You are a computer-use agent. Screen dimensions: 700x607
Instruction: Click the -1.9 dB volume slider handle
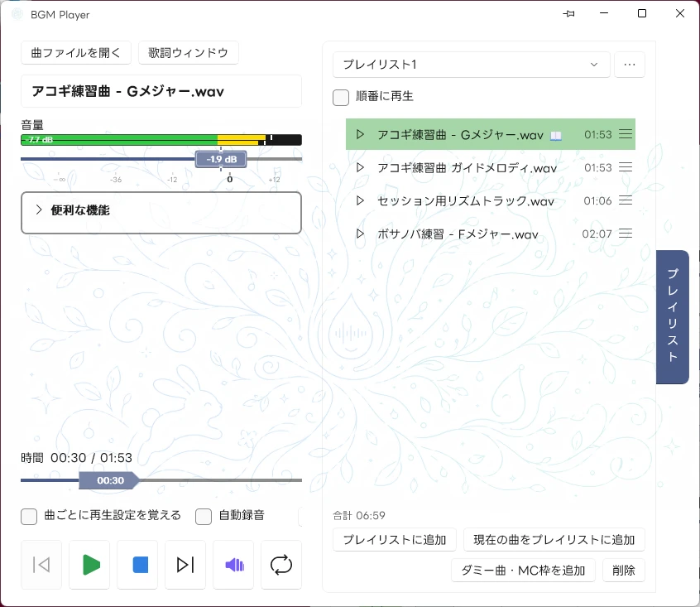point(221,159)
